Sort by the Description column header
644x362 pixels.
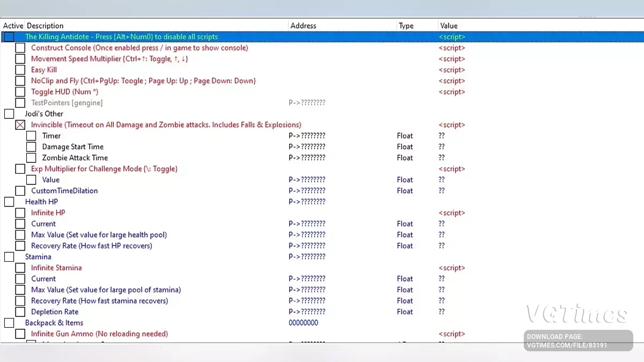coord(46,26)
